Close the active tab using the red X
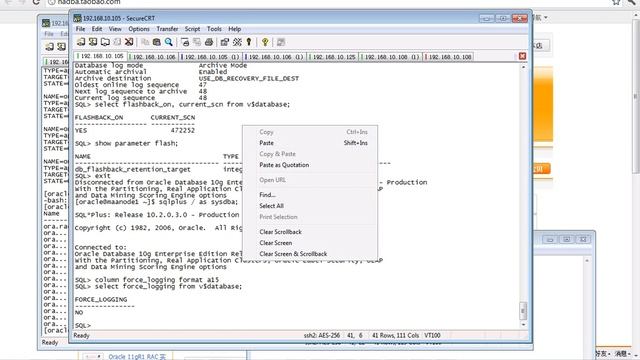Screen dimensions: 640x360 [x=522, y=56]
